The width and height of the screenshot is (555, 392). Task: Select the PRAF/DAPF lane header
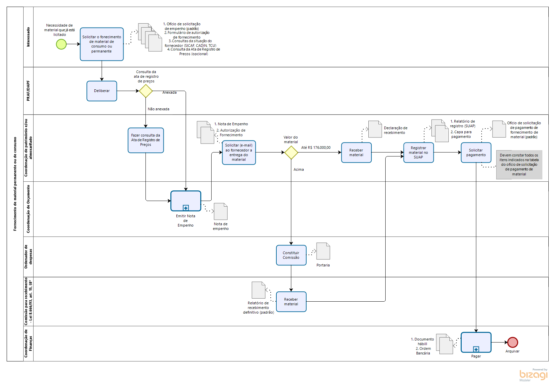tap(28, 91)
